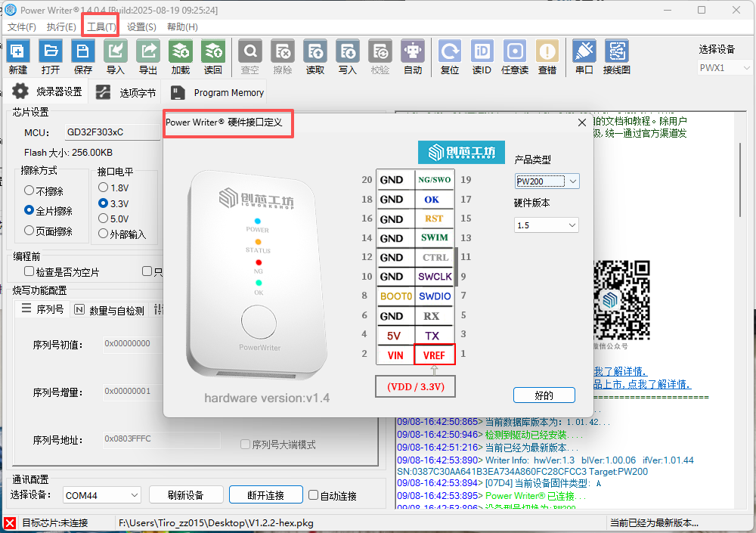Click the SWDIO pin 7 cell
Image resolution: width=756 pixels, height=533 pixels.
pos(435,296)
